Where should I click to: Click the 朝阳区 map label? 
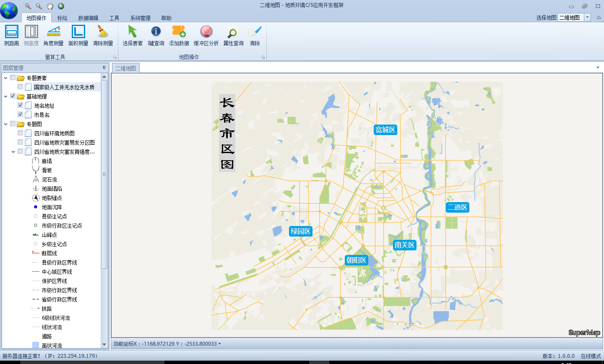tap(357, 260)
